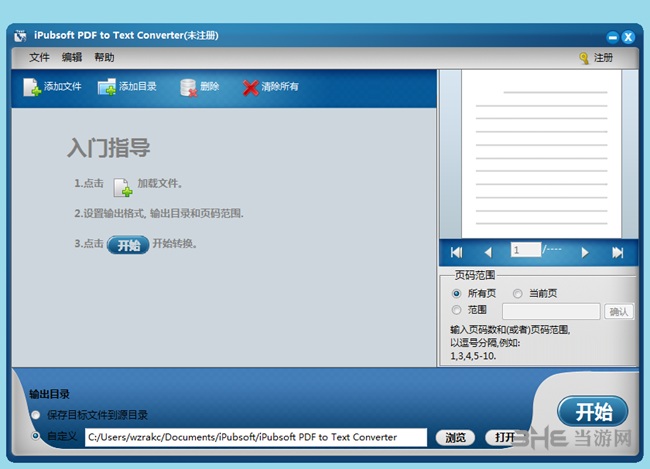Click the text 2.设置输出格式, 输出目录和页码范围.
Viewport: 650px width, 469px height.
point(159,214)
